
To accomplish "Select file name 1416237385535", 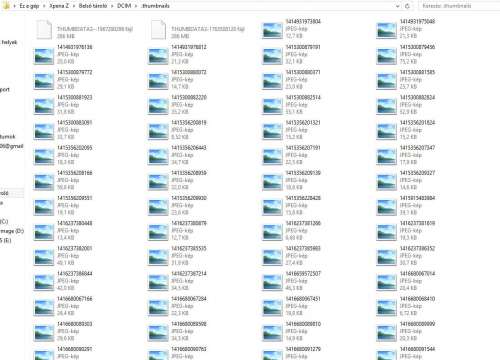I will click(189, 248).
